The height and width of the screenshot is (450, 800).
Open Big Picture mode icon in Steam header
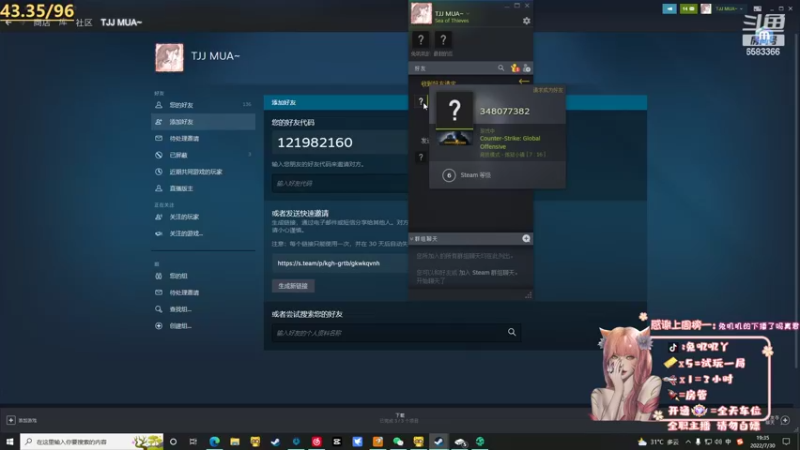pyautogui.click(x=758, y=9)
